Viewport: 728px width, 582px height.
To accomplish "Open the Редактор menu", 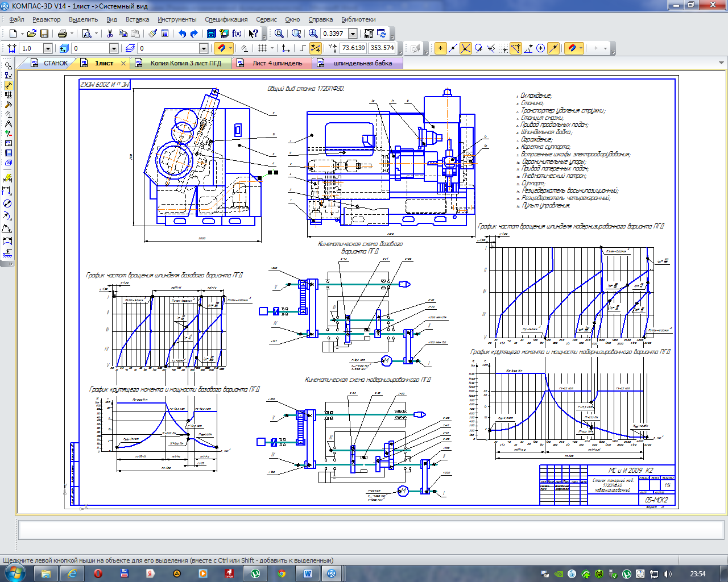I will click(x=46, y=19).
